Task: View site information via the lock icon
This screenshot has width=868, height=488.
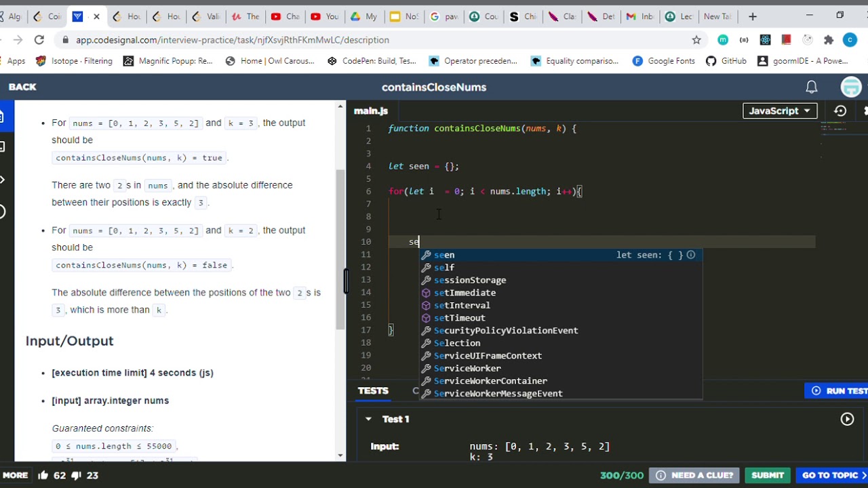Action: click(x=66, y=40)
